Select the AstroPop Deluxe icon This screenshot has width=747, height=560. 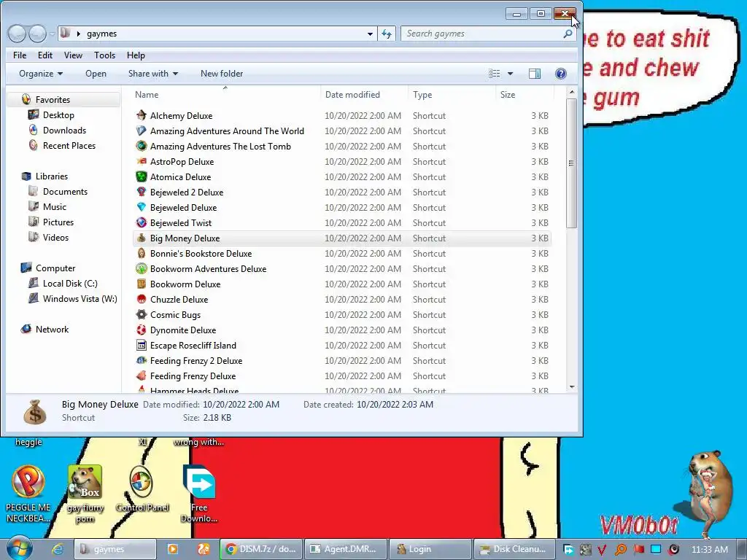141,161
